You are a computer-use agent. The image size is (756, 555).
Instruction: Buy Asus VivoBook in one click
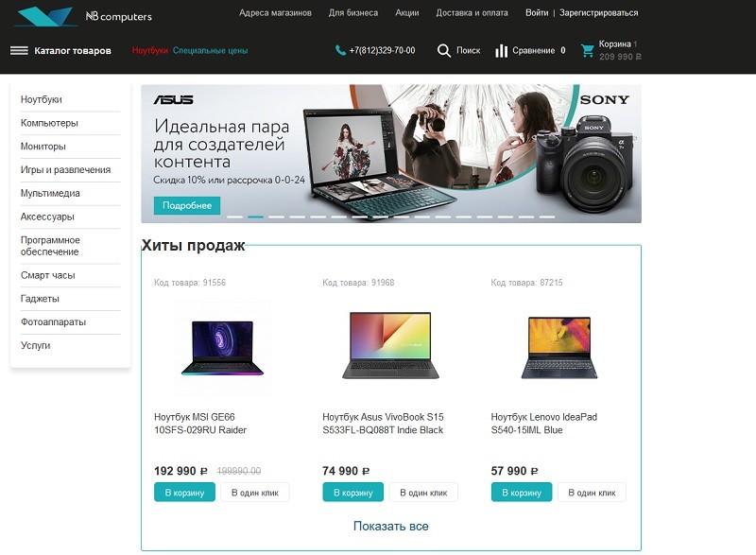click(x=423, y=493)
